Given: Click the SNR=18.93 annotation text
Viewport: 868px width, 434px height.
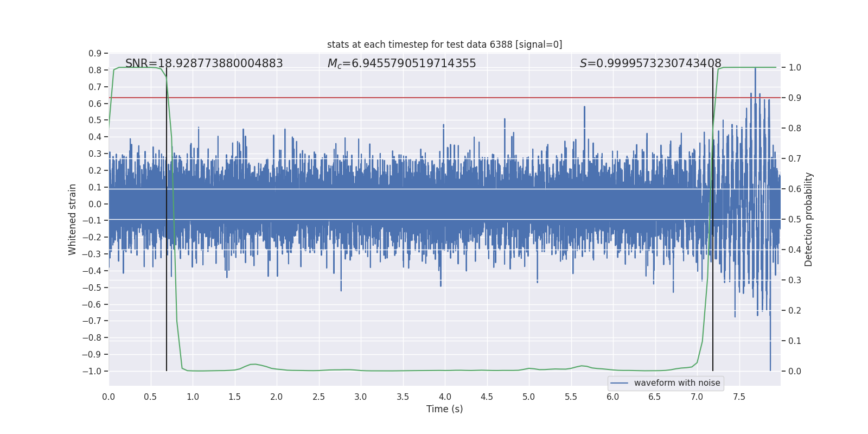Looking at the screenshot, I should click(204, 63).
